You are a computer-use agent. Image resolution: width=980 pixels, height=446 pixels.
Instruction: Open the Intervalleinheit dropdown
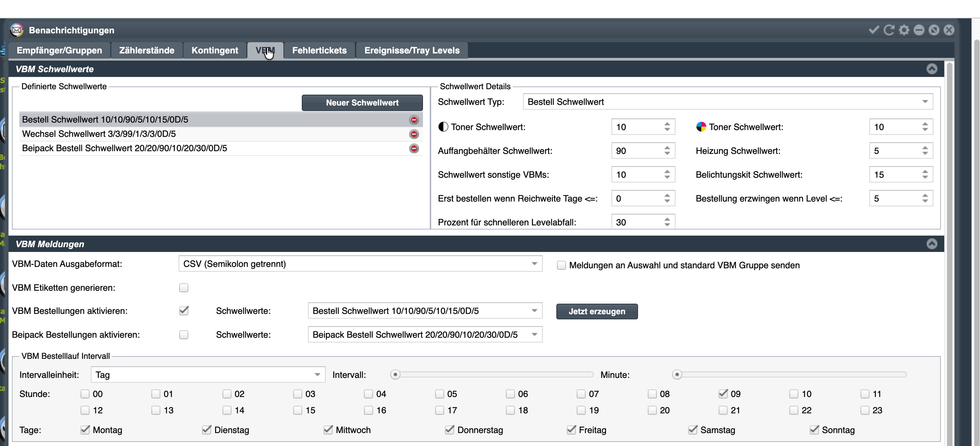[208, 375]
